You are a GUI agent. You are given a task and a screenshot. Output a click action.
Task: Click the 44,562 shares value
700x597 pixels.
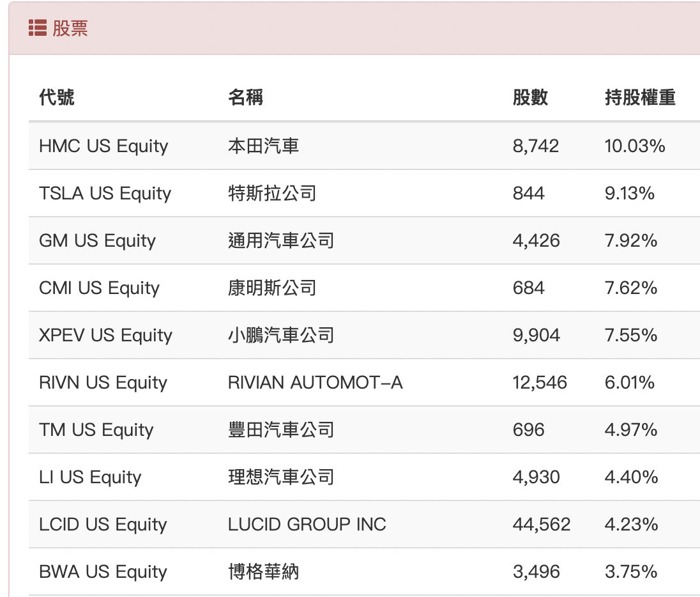pos(542,525)
